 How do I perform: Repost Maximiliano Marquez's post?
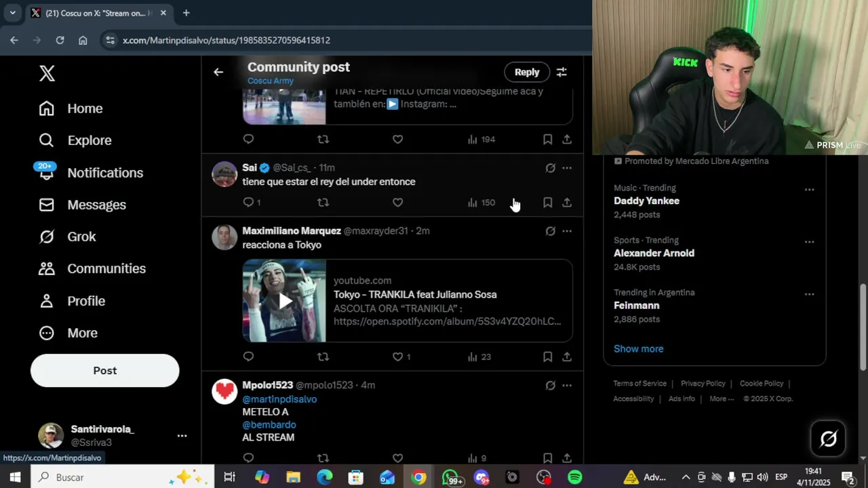[x=323, y=357]
